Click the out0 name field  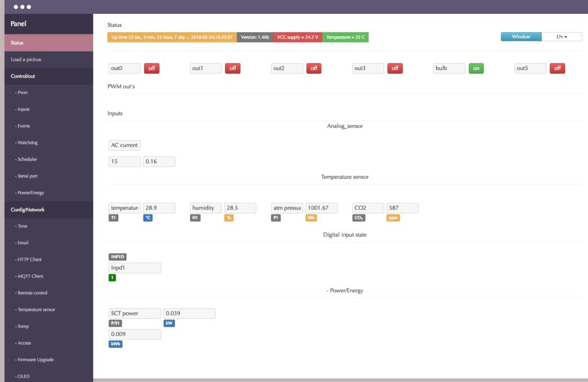tap(125, 68)
